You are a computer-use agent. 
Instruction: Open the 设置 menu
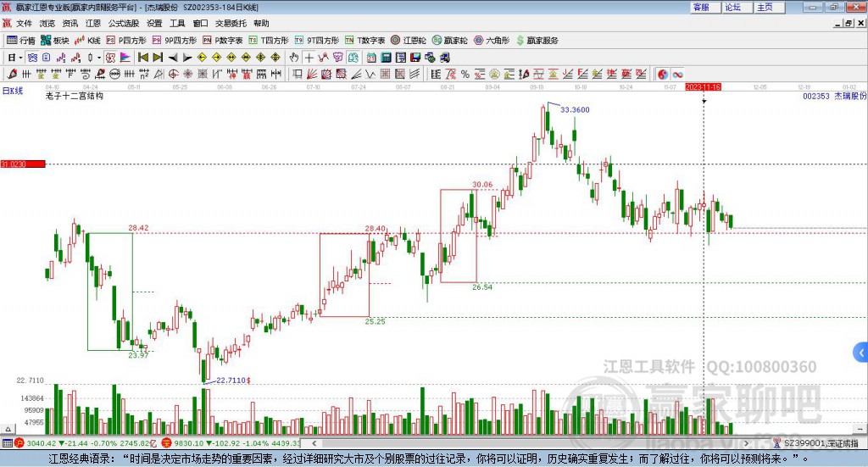point(154,23)
